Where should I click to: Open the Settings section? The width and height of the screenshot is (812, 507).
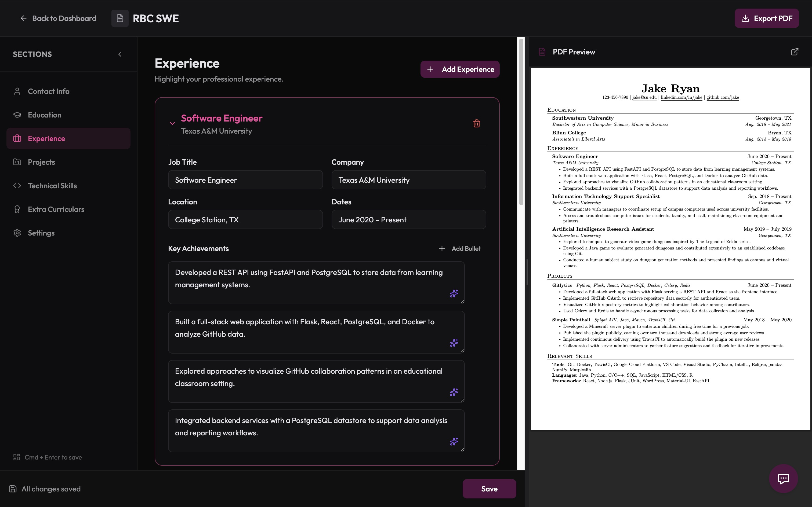coord(41,233)
